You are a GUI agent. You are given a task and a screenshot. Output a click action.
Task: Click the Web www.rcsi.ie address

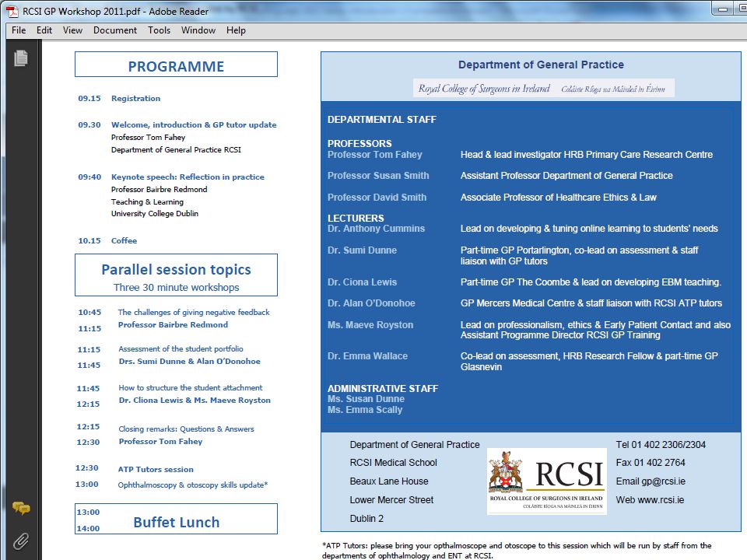click(650, 499)
